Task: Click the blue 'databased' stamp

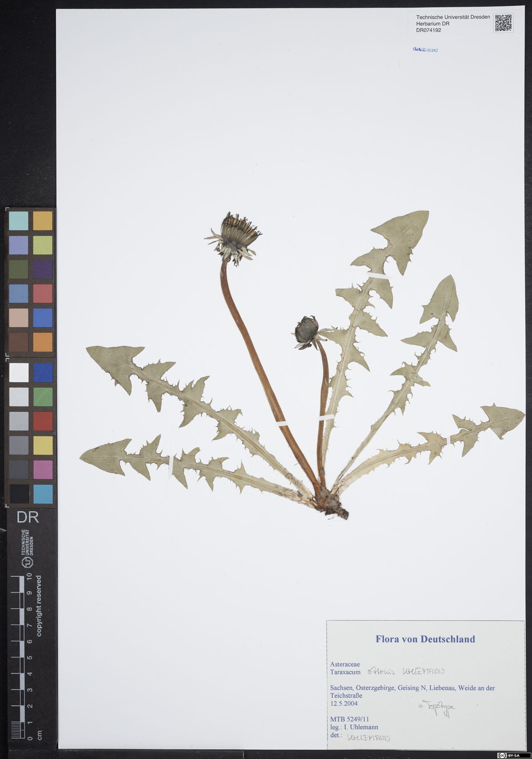Action: point(425,50)
